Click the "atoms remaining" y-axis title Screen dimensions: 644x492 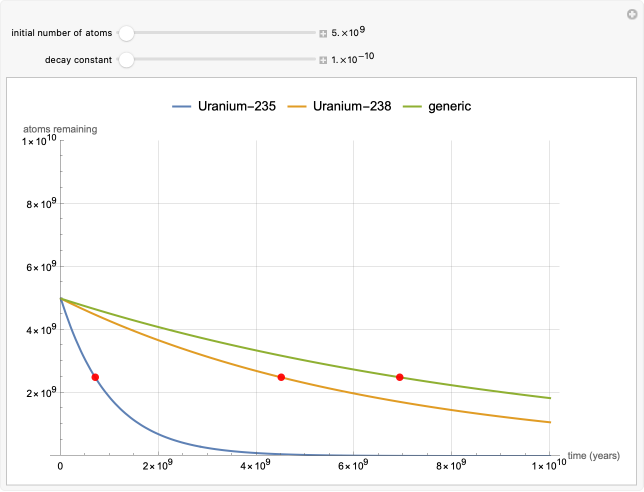59,130
